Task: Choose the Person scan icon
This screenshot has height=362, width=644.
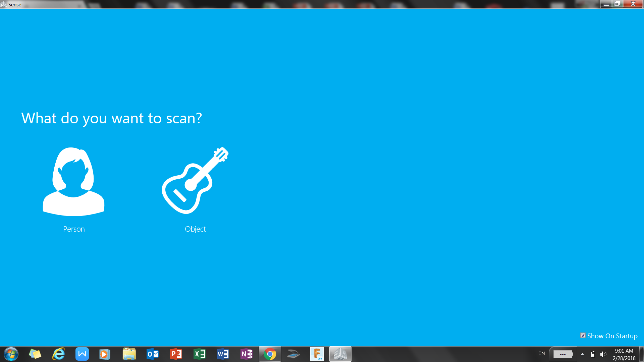Action: 73,181
